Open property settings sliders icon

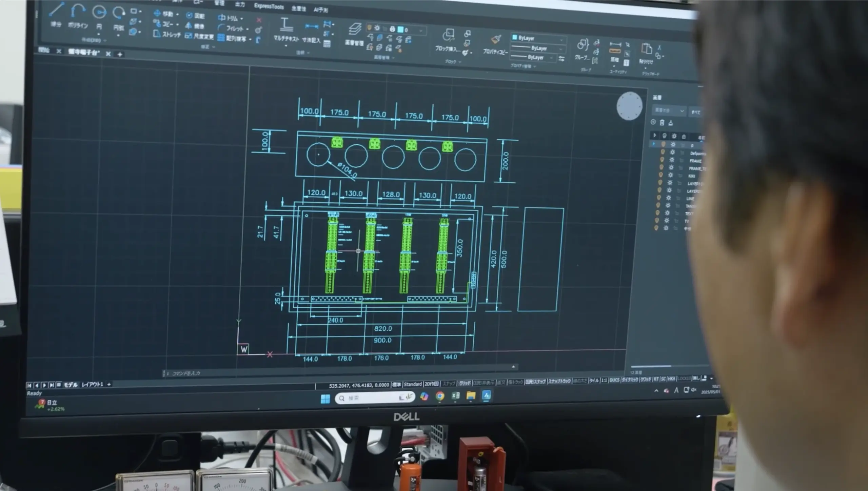(561, 59)
